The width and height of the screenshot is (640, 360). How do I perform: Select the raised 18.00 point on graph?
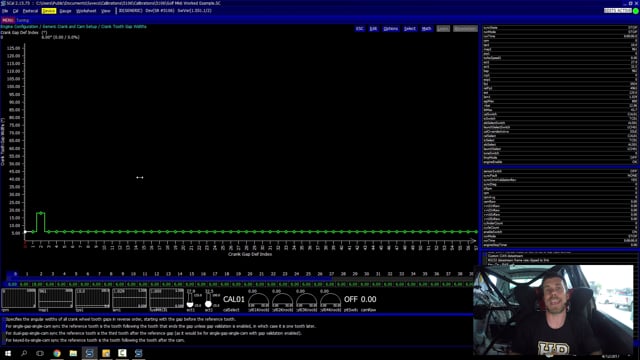40,213
